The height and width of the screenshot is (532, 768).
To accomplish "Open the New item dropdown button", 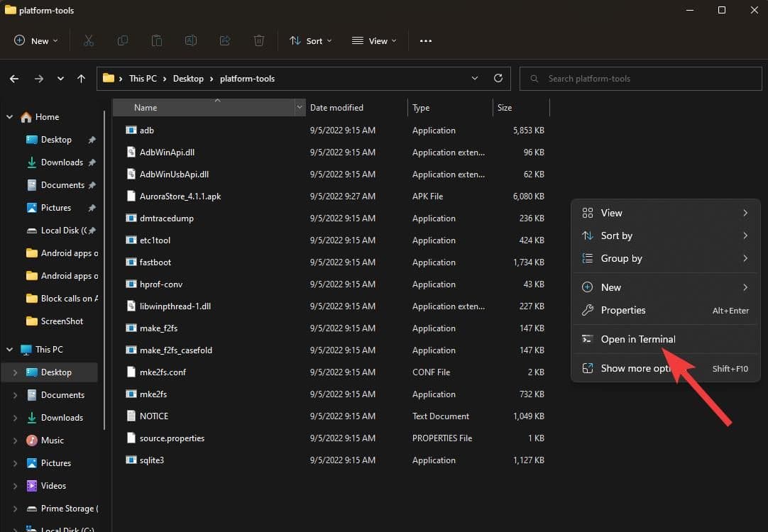I will coord(36,41).
